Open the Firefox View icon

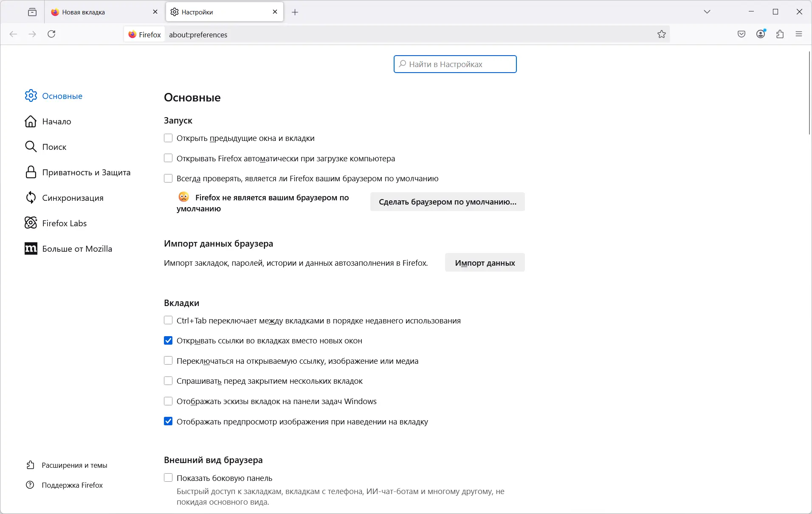32,12
